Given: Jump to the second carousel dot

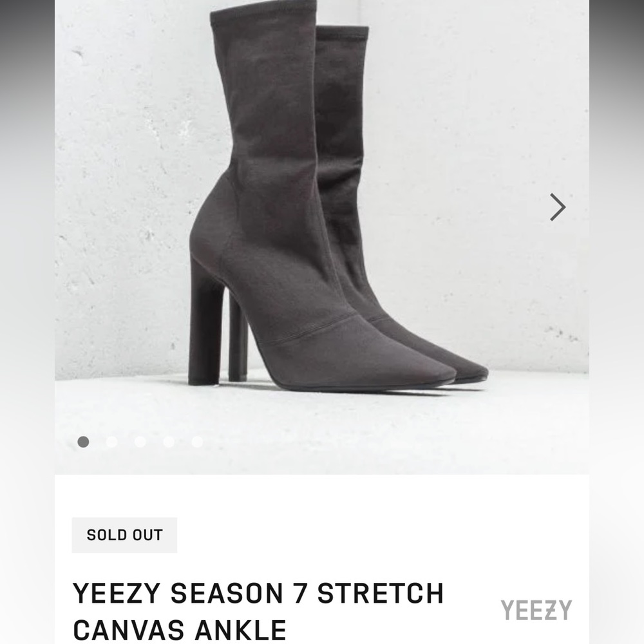Looking at the screenshot, I should click(x=111, y=442).
